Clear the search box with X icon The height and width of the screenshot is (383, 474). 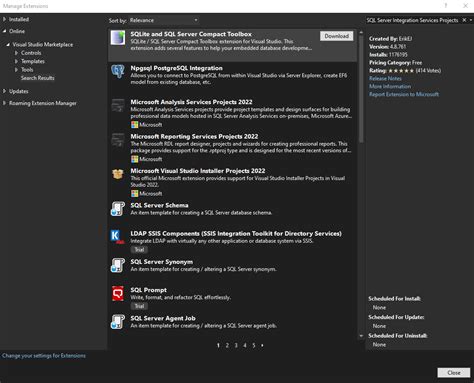click(464, 20)
